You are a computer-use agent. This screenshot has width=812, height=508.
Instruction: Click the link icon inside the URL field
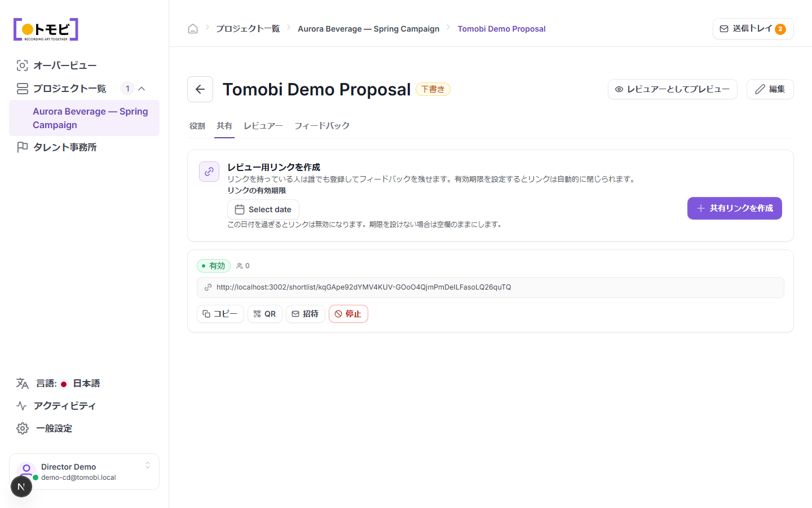coord(208,287)
